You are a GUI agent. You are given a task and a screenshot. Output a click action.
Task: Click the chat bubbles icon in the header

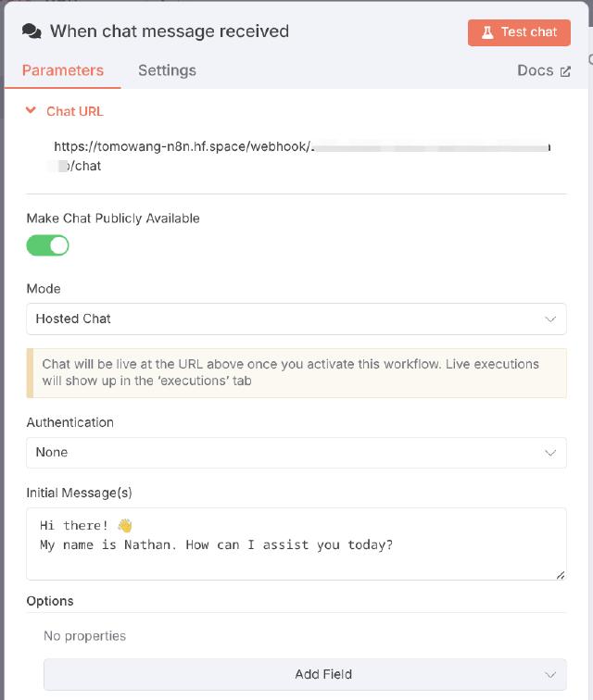coord(32,31)
